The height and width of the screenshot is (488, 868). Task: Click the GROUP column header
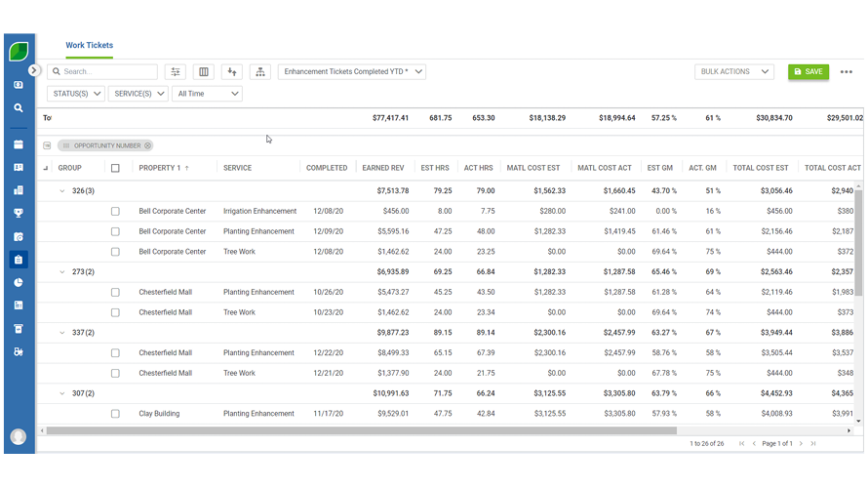[70, 168]
